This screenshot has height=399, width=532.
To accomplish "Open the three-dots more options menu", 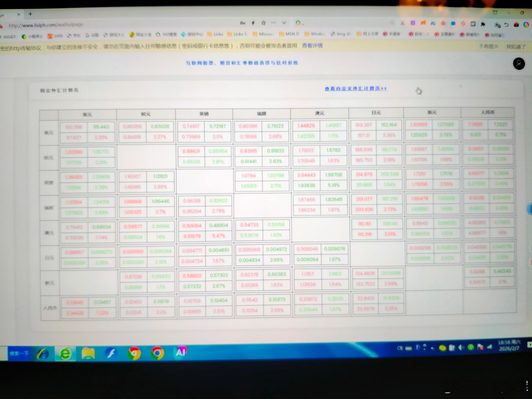I will (x=273, y=23).
